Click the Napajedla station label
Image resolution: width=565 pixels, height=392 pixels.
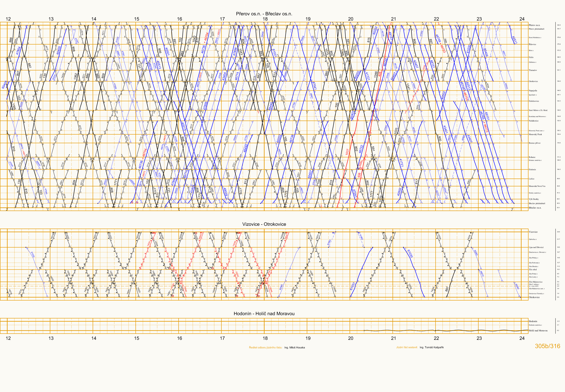(x=533, y=91)
